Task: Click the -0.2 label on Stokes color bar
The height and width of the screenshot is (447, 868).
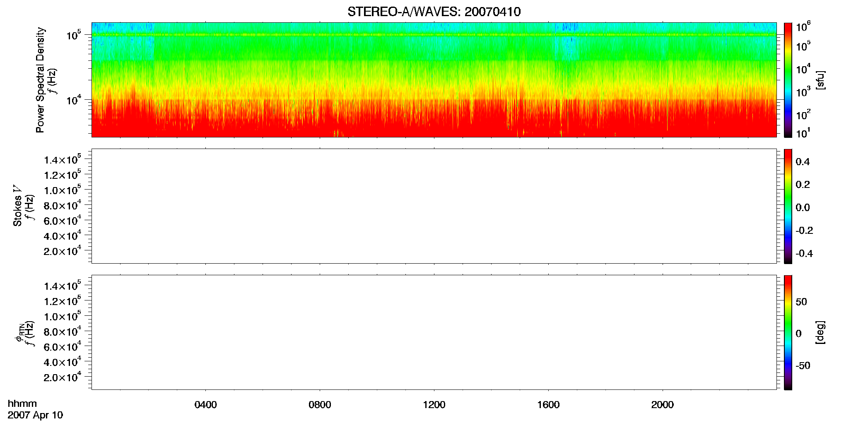Action: click(x=804, y=230)
